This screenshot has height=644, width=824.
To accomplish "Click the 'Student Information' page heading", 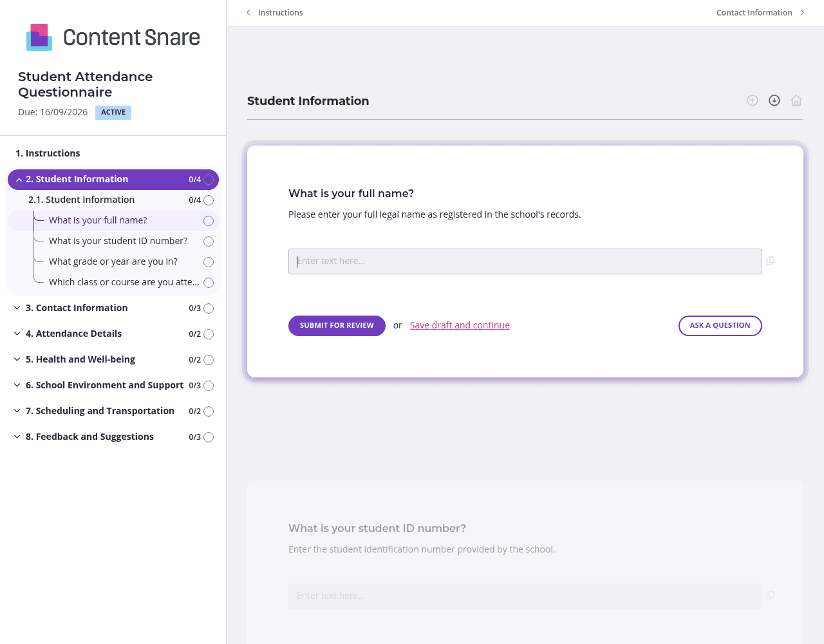I will 308,100.
